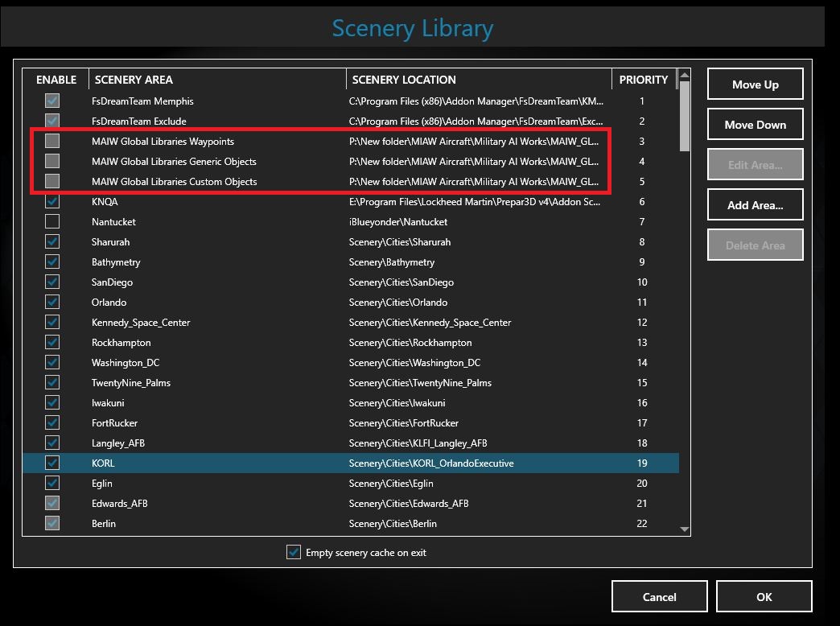Click the Delete Area button
Image resolution: width=840 pixels, height=626 pixels.
(755, 245)
